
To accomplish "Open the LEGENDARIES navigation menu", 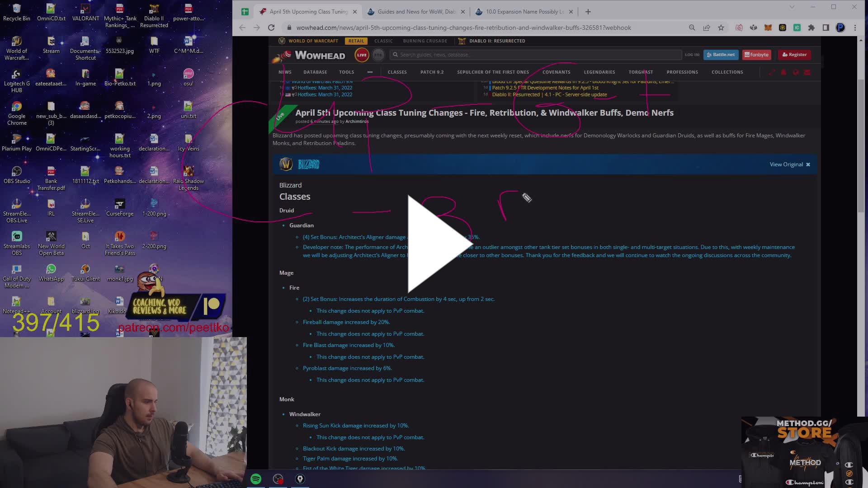I will (x=599, y=72).
